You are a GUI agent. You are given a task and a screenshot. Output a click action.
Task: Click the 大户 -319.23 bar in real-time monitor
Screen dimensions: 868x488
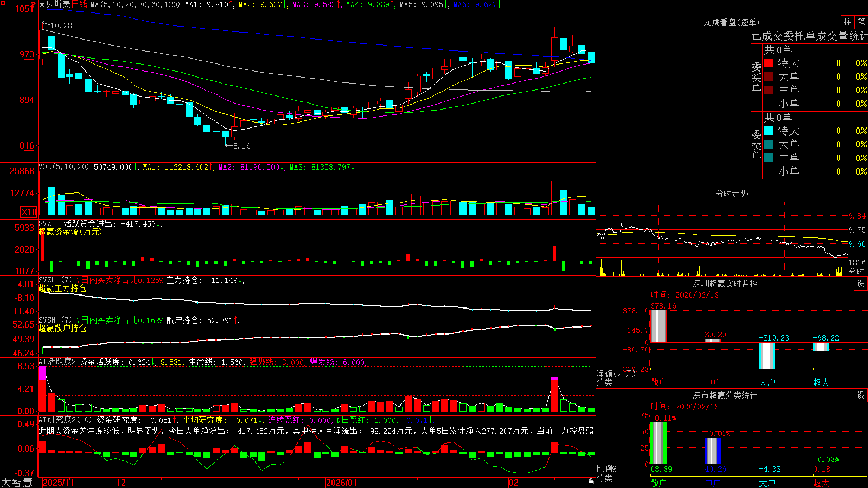click(x=767, y=356)
